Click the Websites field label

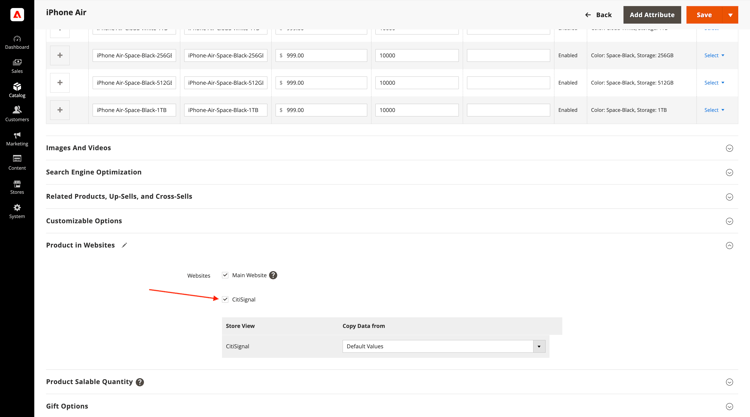pos(199,275)
